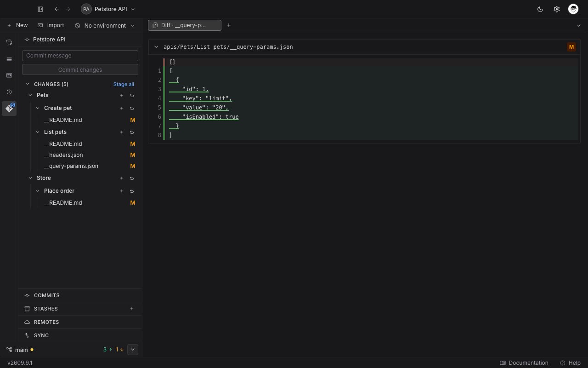Toggle the sidebar panel icon
This screenshot has width=588, height=368.
click(40, 9)
